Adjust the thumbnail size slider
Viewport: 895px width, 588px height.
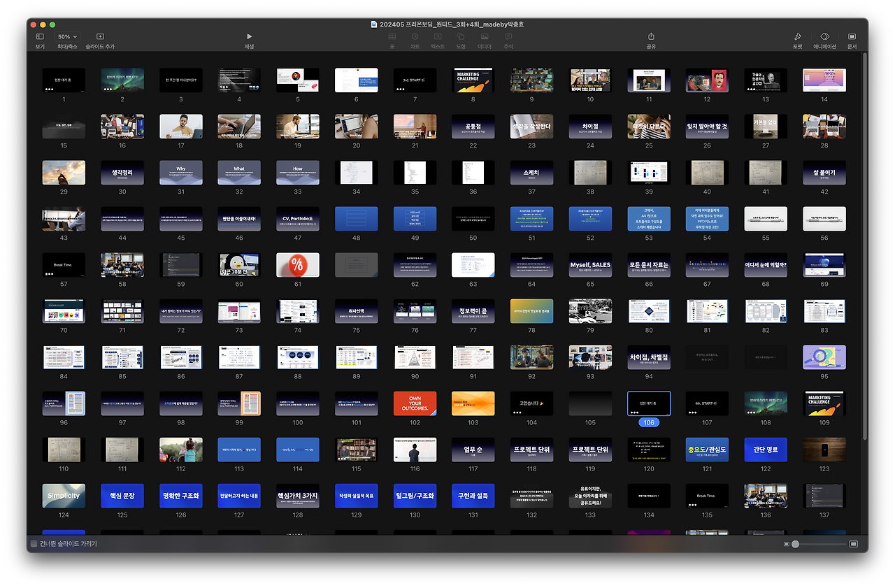tap(819, 543)
